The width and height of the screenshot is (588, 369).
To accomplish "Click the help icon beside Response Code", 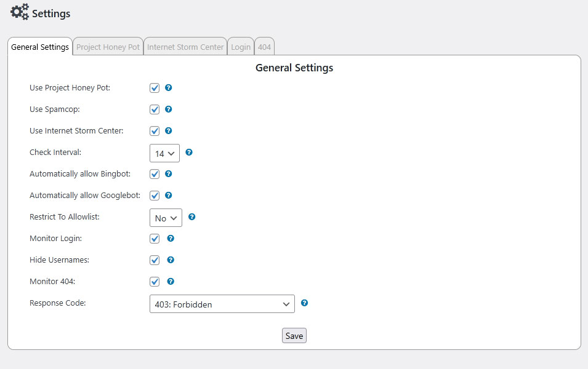I will point(304,303).
